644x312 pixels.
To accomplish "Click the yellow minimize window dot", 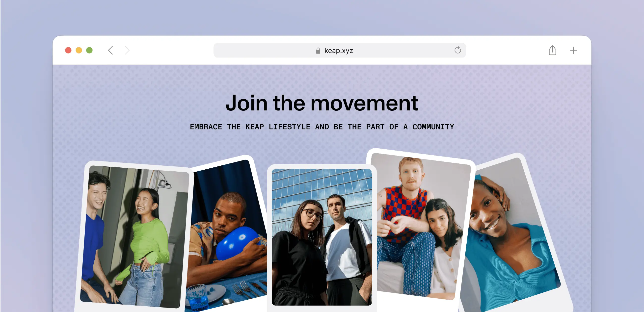I will click(79, 50).
